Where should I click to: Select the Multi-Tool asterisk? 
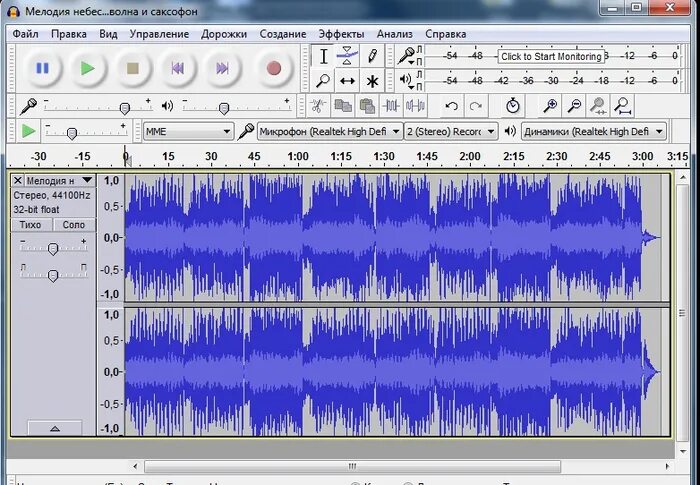[x=371, y=81]
